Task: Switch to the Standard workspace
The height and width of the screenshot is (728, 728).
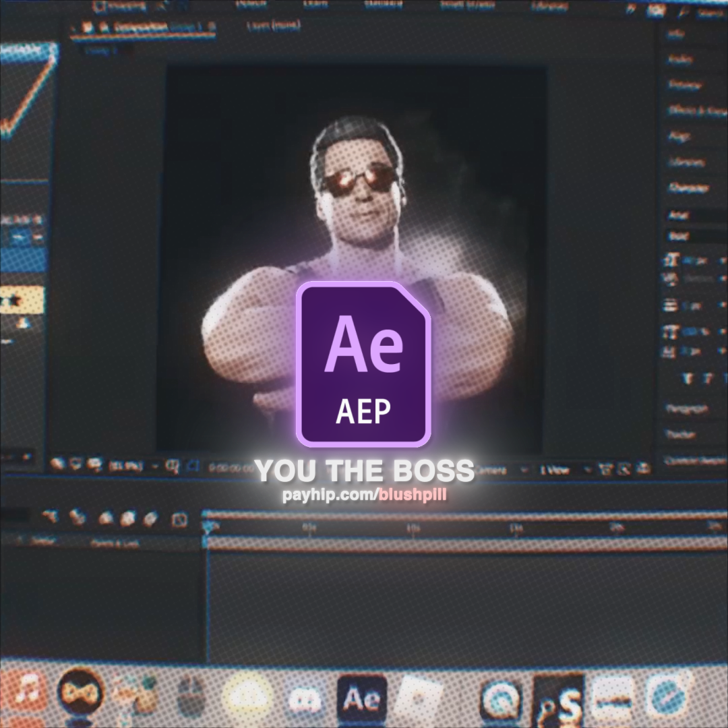Action: [384, 5]
